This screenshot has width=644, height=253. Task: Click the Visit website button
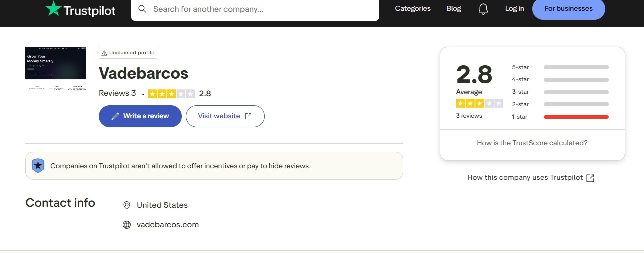pyautogui.click(x=225, y=116)
